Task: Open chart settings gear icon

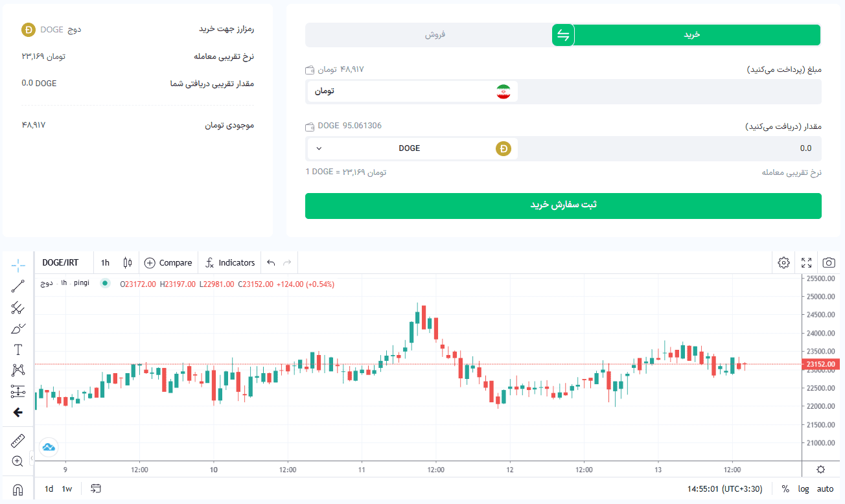Action: pos(784,262)
